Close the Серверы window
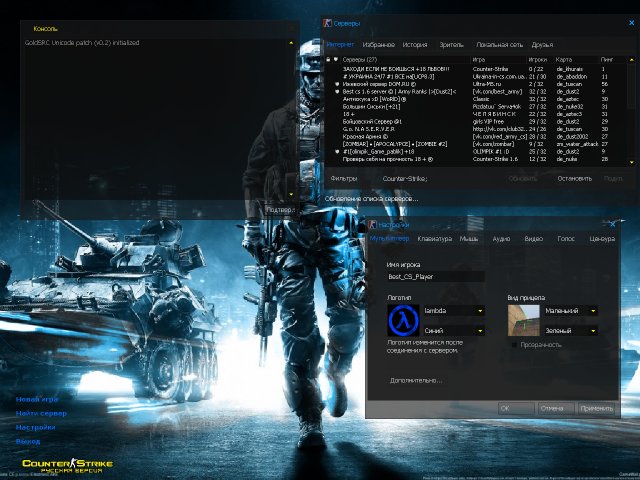640x480 pixels. pos(632,23)
